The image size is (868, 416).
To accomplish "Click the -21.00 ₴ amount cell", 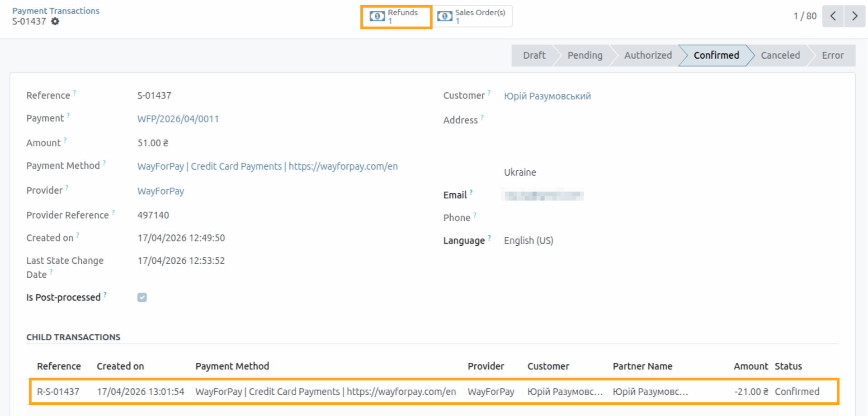I will (751, 392).
